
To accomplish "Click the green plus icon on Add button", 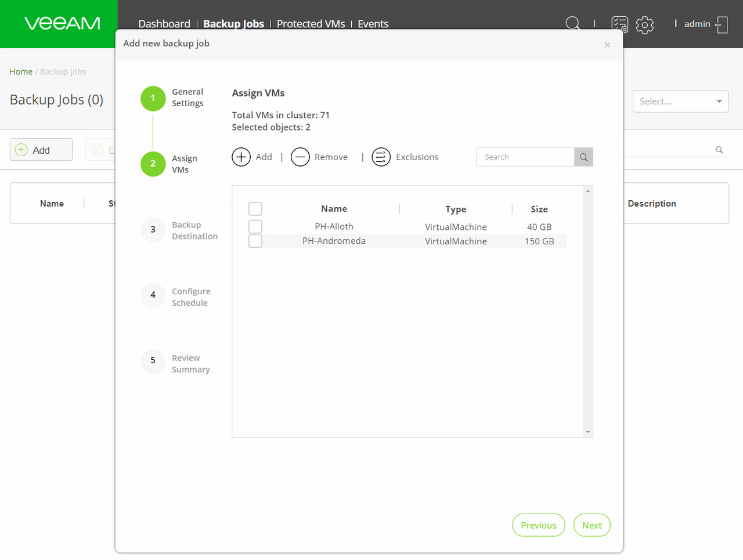I will click(x=21, y=150).
